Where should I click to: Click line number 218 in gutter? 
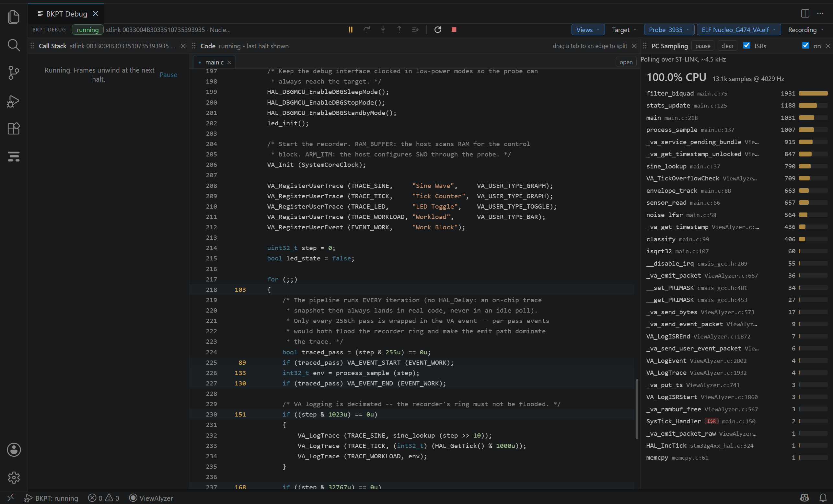coord(211,290)
